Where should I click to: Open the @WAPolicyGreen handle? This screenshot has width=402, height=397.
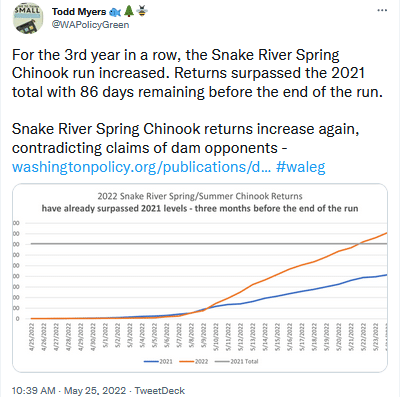[90, 25]
